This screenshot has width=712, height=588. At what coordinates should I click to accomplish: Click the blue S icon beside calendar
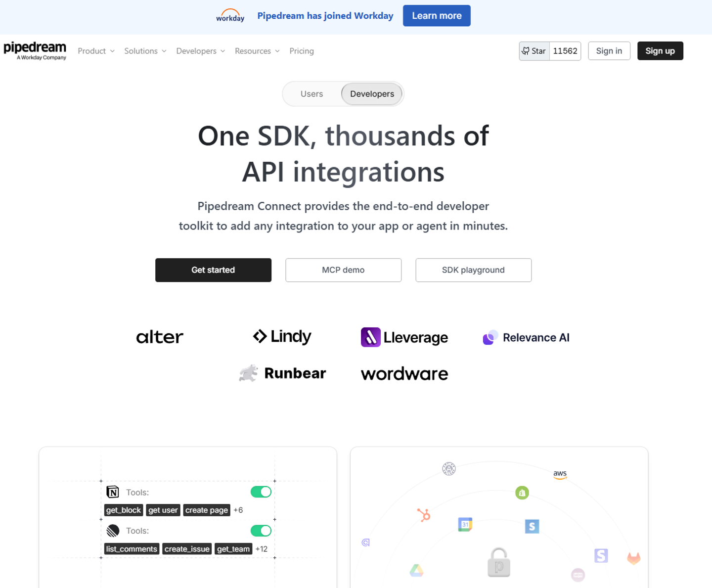pos(532,526)
